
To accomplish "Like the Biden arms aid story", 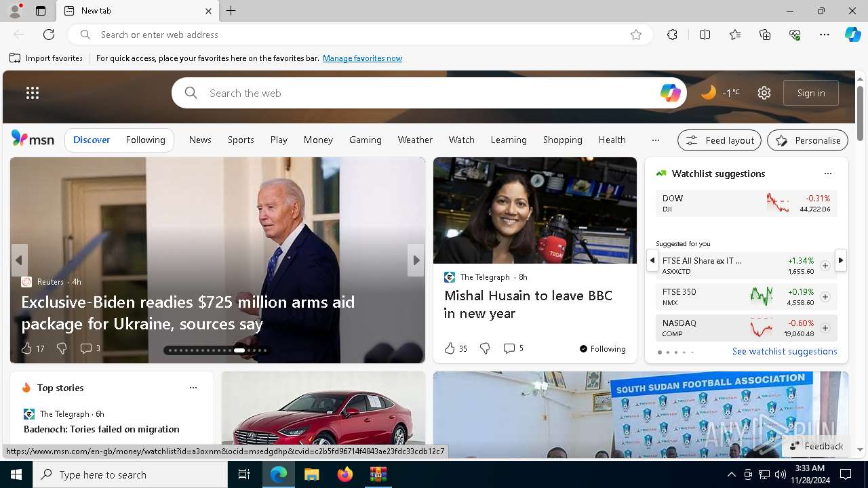I will 26,348.
